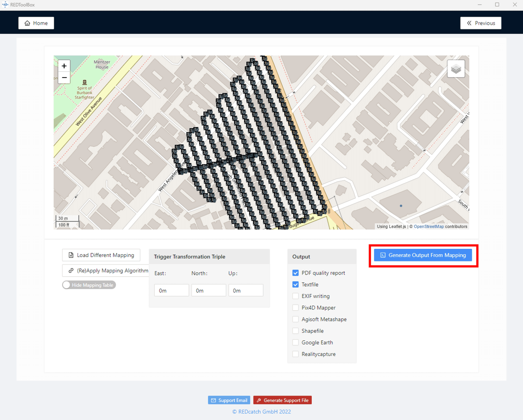Click the file icon on Load Different Mapping
This screenshot has width=523, height=420.
71,255
